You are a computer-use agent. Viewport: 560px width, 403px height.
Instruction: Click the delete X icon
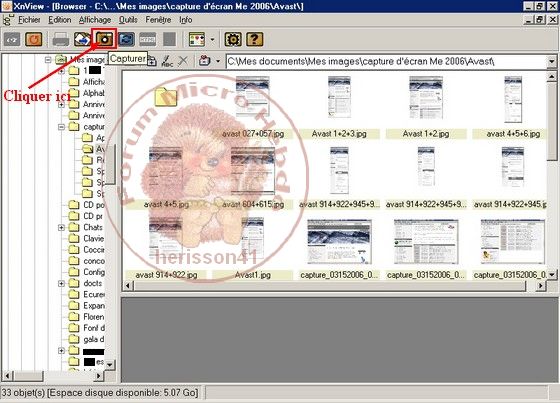coord(183,61)
